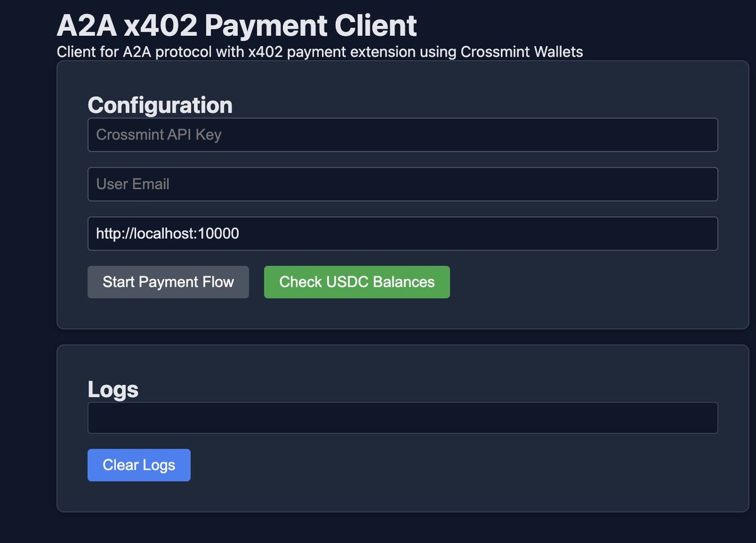
Task: Place cursor on the User Email placeholder text
Action: (x=133, y=184)
